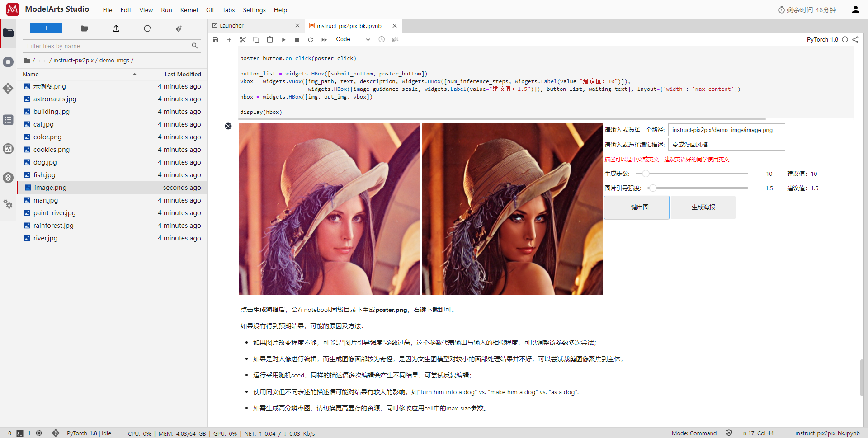Create a new folder in file browser
Image resolution: width=868 pixels, height=438 pixels.
pyautogui.click(x=84, y=28)
